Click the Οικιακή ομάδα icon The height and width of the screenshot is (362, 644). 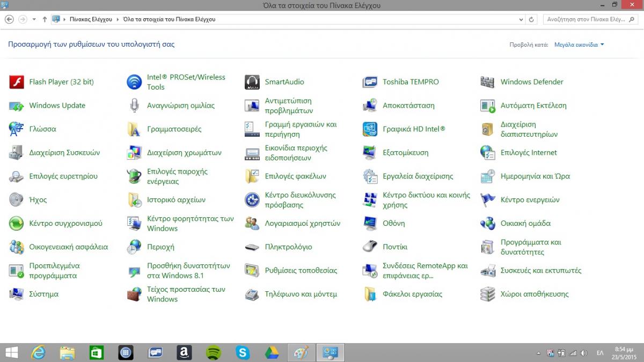pos(488,224)
